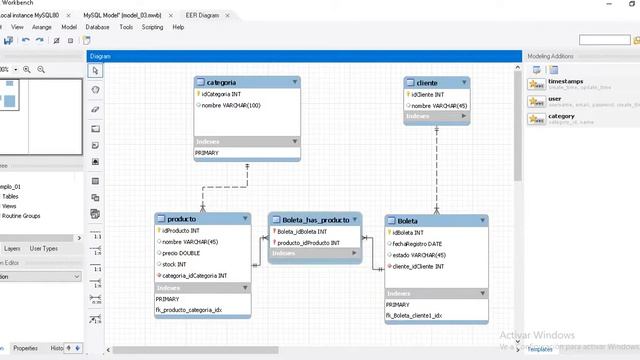
Task: Open the Arrange menu
Action: [x=42, y=27]
